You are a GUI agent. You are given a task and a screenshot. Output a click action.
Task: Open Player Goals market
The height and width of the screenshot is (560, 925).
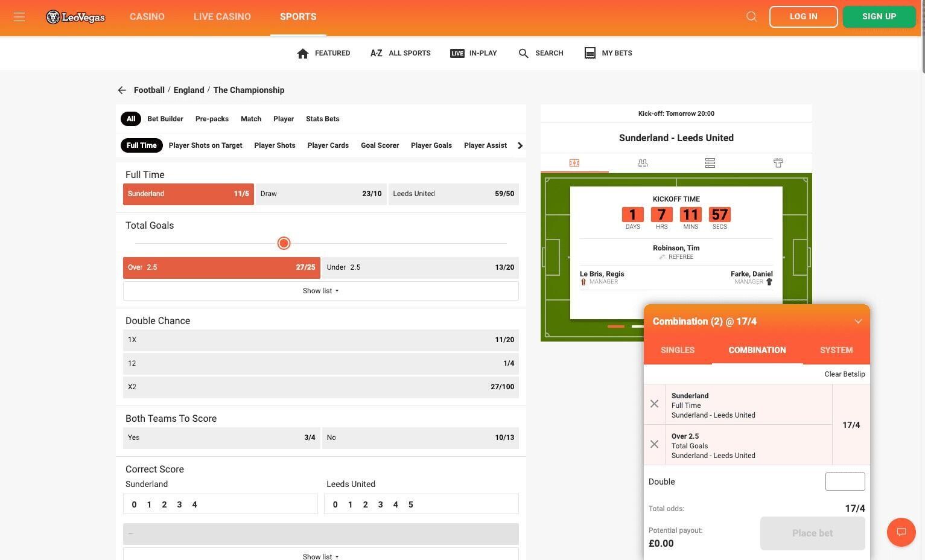tap(431, 145)
